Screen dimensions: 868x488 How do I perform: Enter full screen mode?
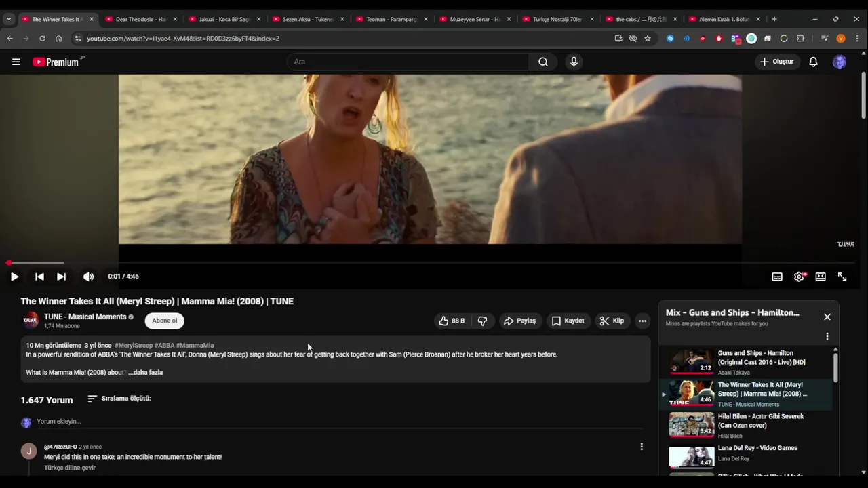click(842, 277)
